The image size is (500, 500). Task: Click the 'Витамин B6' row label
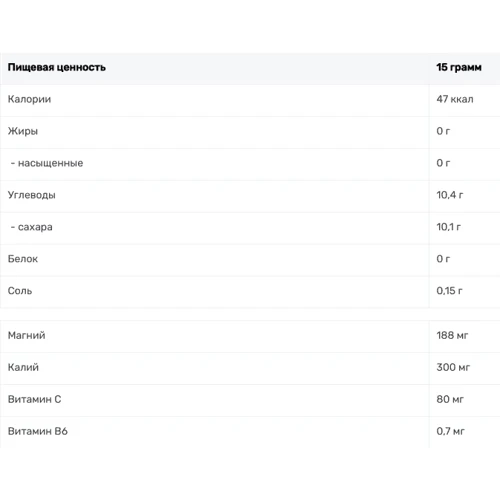tap(38, 431)
